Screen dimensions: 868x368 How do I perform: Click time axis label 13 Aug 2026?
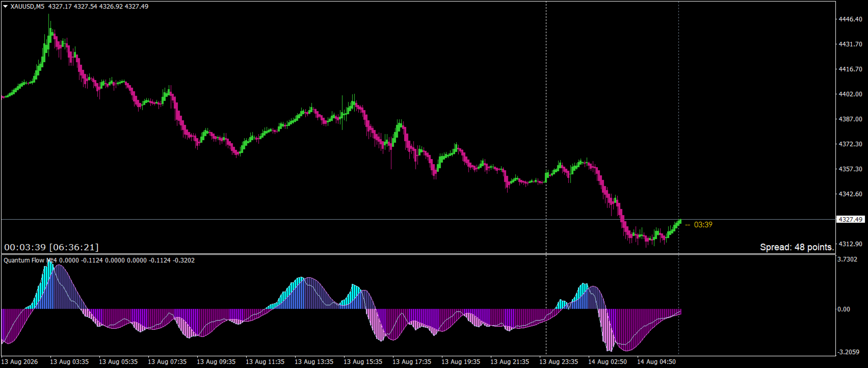point(20,362)
